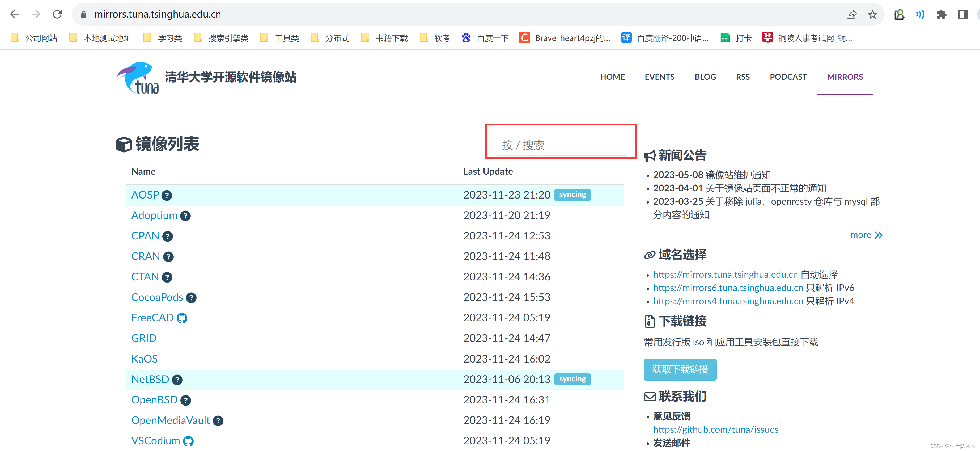The image size is (980, 451).
Task: Open the 分布式 bookmark folder
Action: (x=330, y=38)
